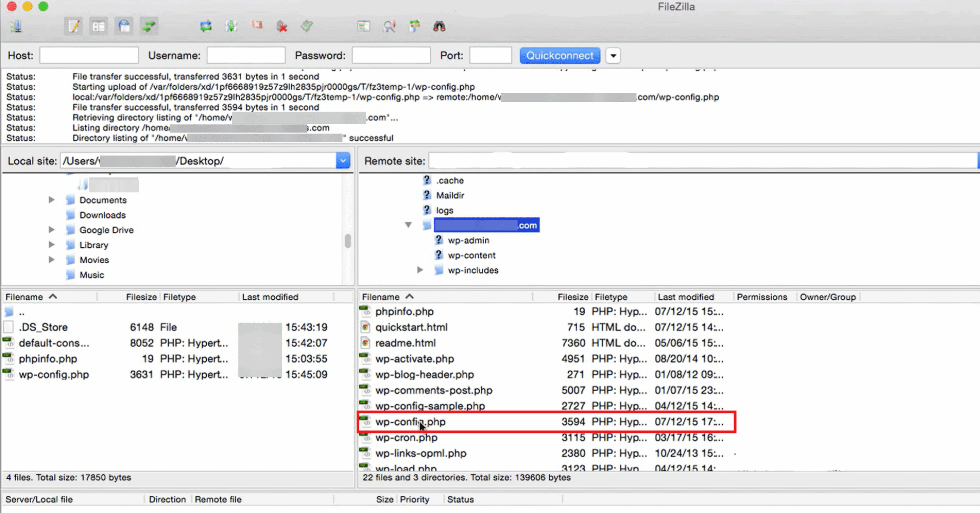Select remote phpinfo.php file icon
Image resolution: width=980 pixels, height=513 pixels.
click(x=365, y=311)
